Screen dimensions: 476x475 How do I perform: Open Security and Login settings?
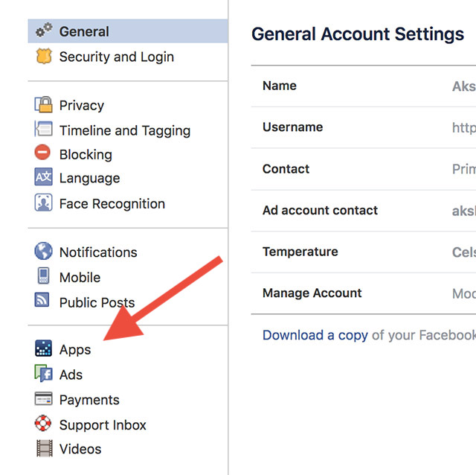click(x=117, y=57)
